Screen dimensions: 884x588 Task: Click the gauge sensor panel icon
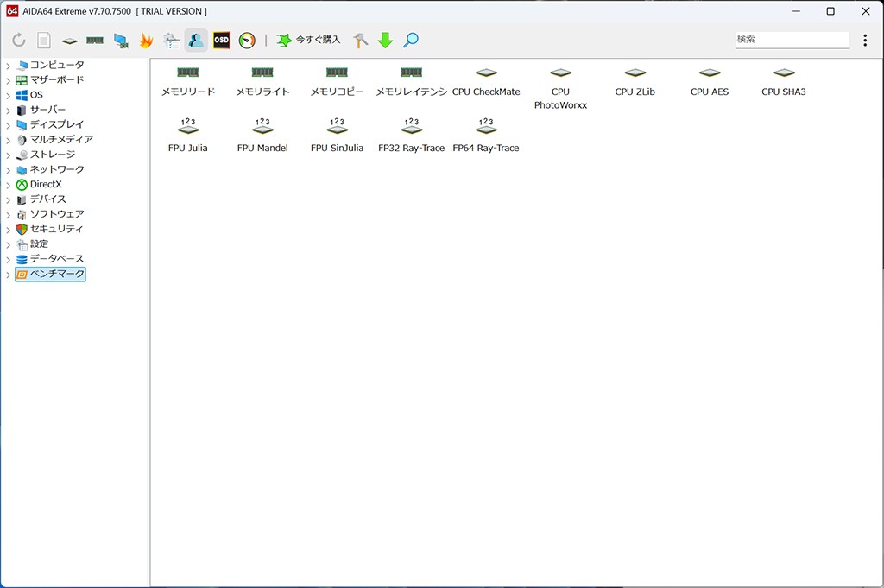247,41
